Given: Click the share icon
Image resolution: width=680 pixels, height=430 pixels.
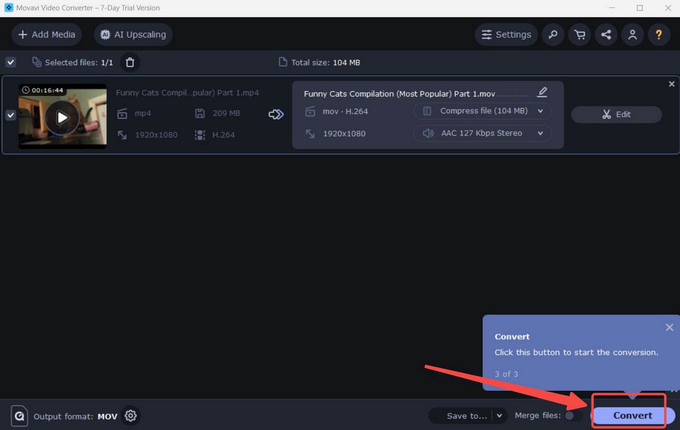Looking at the screenshot, I should 606,35.
